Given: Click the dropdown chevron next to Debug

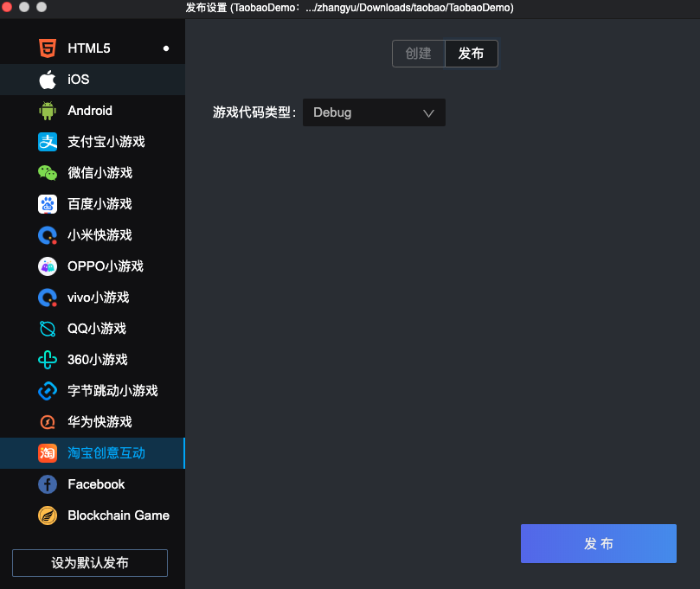Looking at the screenshot, I should click(x=428, y=112).
